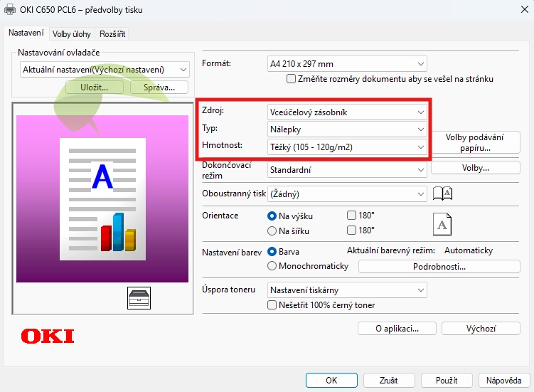
Task: Click the duplex booklet icon
Action: (x=443, y=194)
